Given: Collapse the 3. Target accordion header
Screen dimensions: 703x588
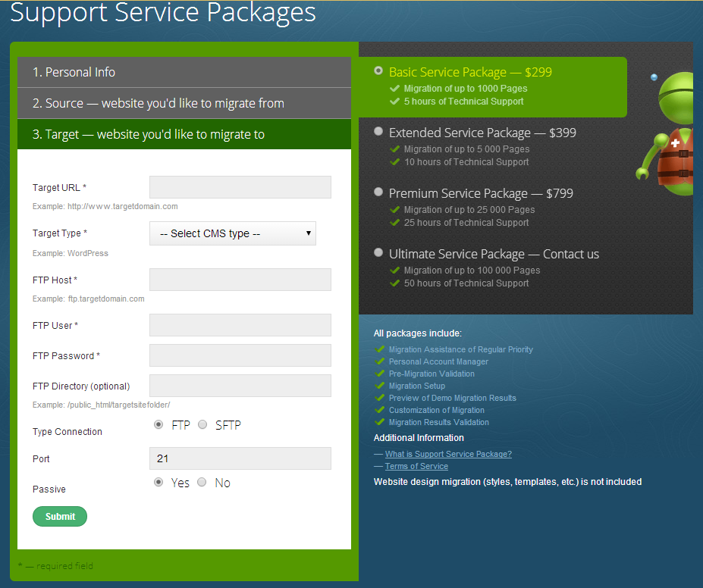Looking at the screenshot, I should pyautogui.click(x=184, y=134).
